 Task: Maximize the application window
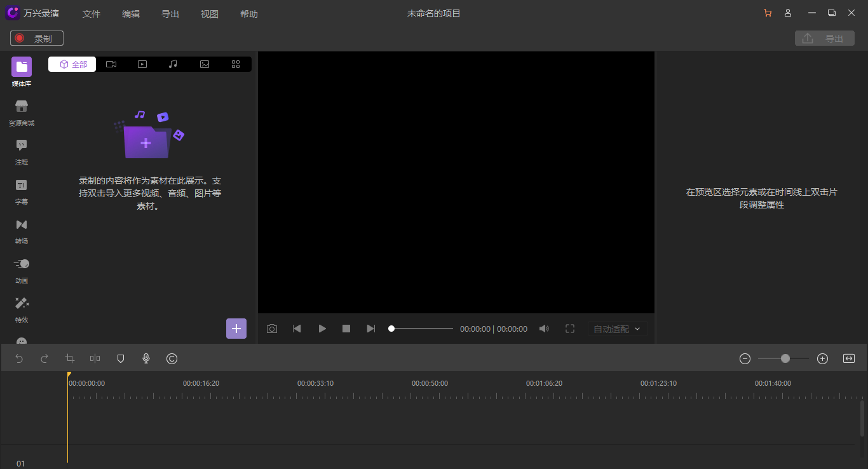pyautogui.click(x=831, y=13)
